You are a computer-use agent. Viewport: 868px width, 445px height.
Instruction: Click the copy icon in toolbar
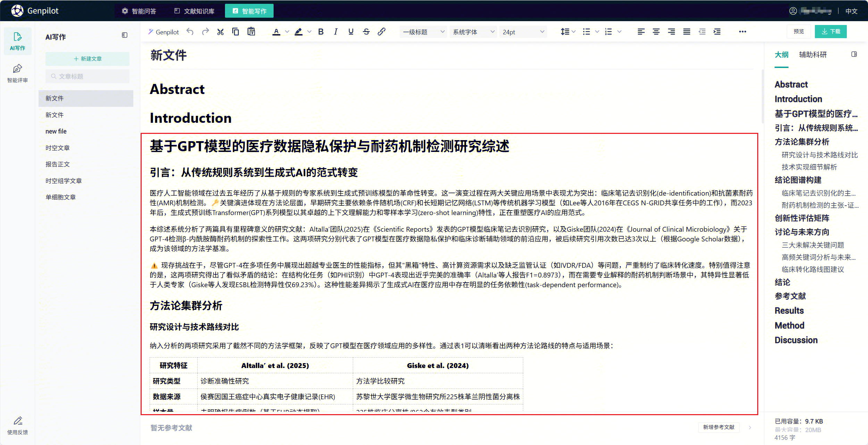[235, 32]
